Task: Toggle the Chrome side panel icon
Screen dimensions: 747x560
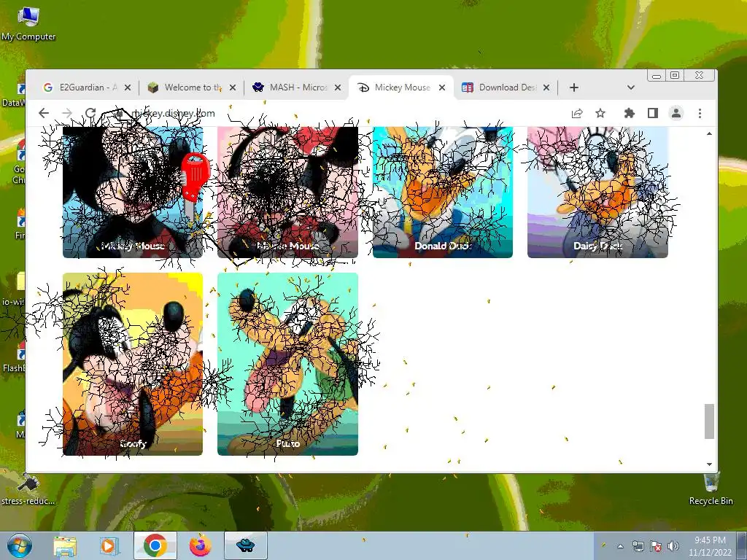Action: (x=653, y=113)
